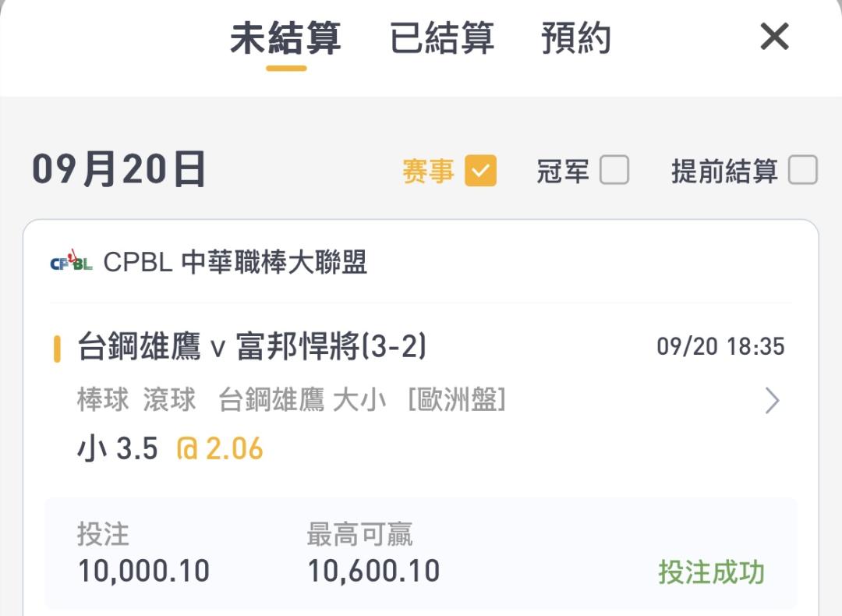Click the 最高可贏 amount 10,600.10

coord(373,571)
